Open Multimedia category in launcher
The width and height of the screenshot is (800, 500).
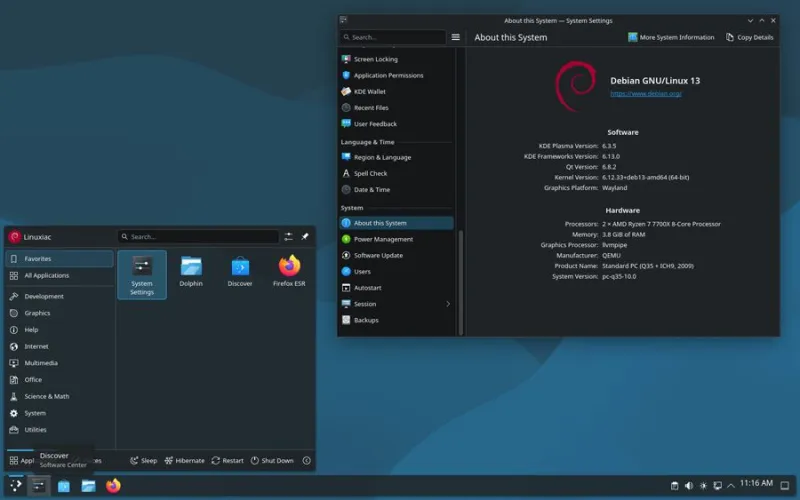pyautogui.click(x=59, y=363)
